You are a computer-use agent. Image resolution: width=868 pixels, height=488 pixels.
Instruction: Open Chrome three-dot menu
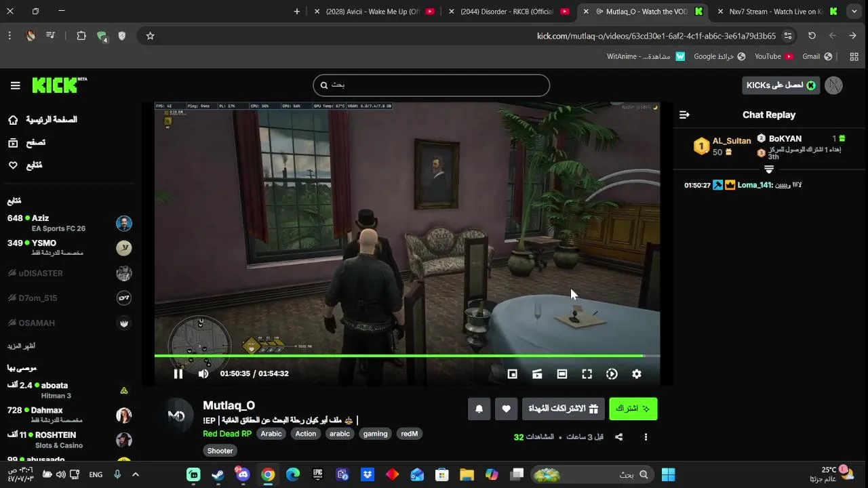(x=9, y=36)
